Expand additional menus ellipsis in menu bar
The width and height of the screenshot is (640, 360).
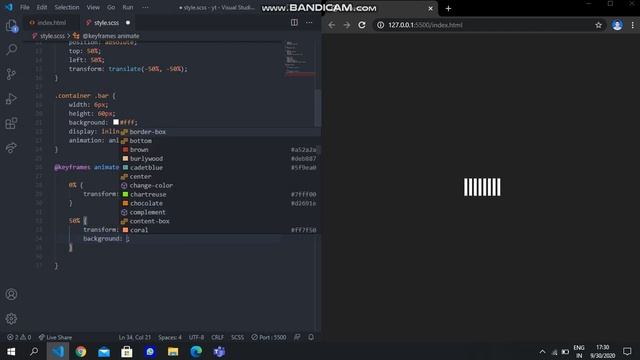tap(145, 7)
